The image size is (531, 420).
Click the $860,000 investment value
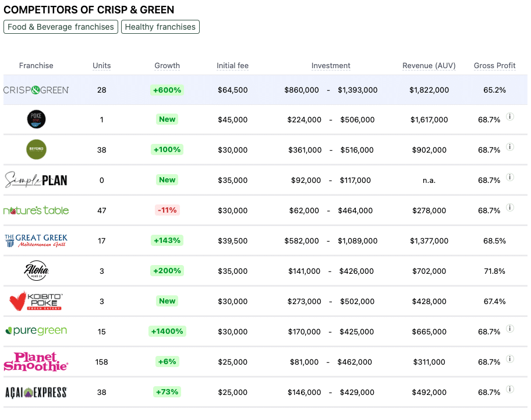(x=302, y=90)
